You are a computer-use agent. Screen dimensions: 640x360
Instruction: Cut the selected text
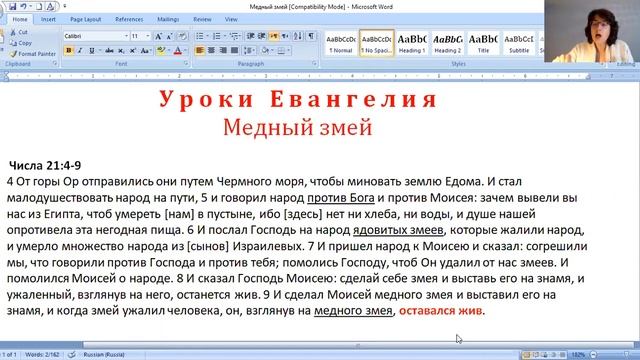(19, 32)
